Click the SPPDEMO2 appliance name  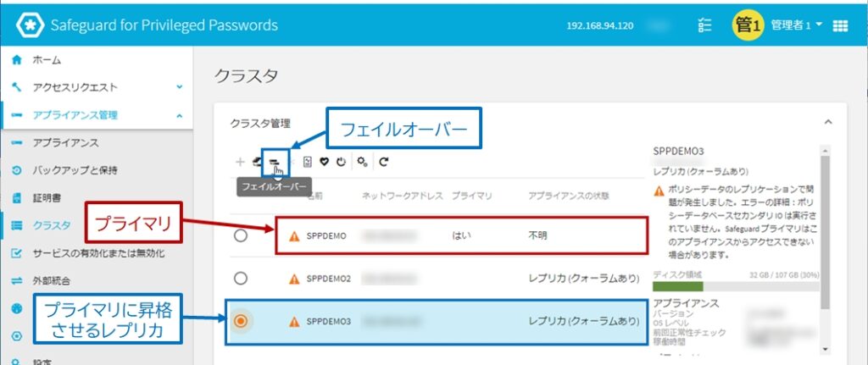pyautogui.click(x=328, y=279)
